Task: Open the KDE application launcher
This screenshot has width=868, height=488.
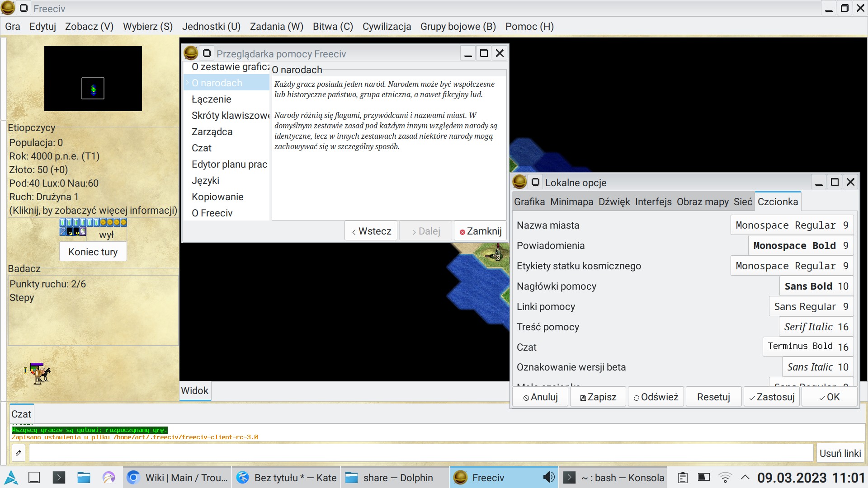Action: click(11, 478)
